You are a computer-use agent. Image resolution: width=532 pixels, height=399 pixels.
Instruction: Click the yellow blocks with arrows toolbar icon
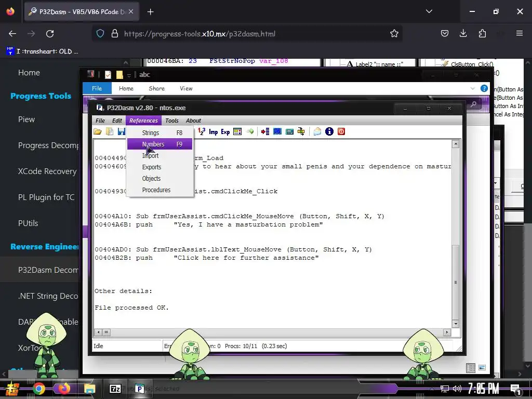[301, 131]
